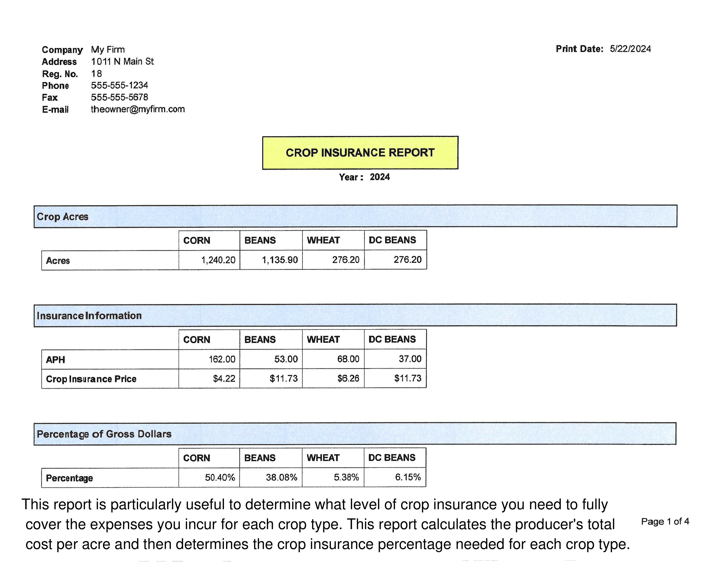Select the Insurance Information section header

tap(89, 315)
